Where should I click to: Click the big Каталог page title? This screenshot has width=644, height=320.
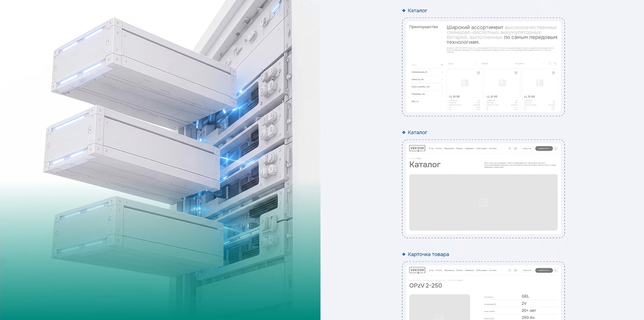(x=425, y=164)
